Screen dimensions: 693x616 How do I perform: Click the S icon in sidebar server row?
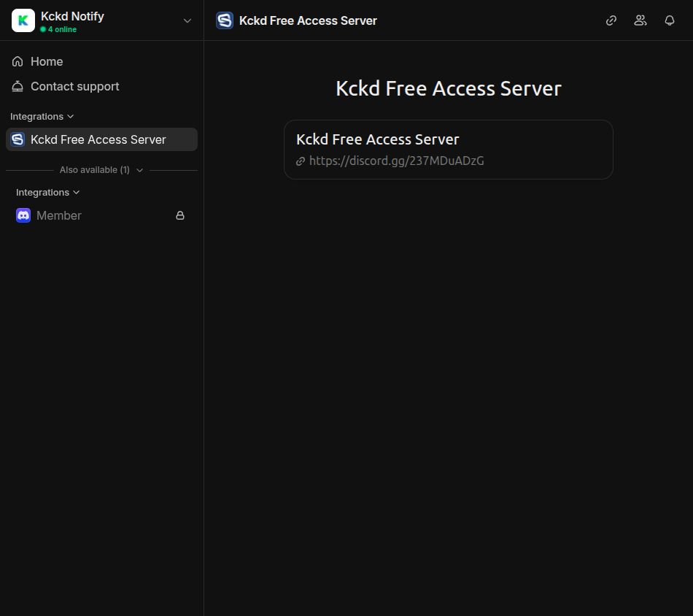click(18, 139)
